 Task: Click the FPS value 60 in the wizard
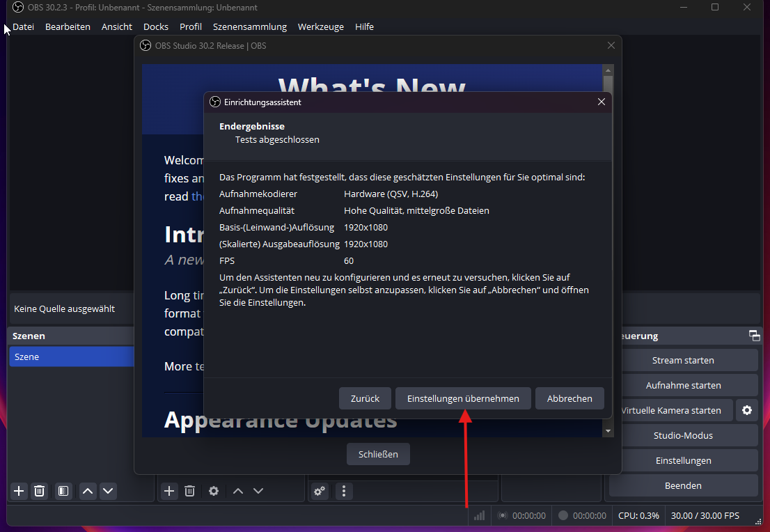349,261
